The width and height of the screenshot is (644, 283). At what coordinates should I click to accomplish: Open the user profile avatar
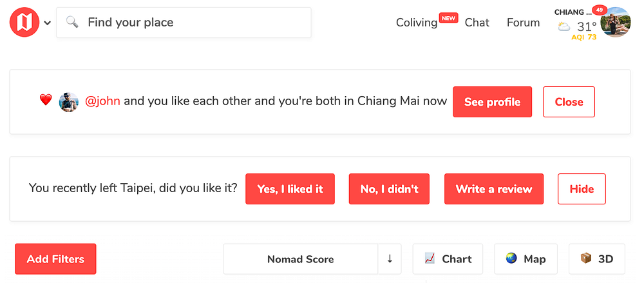point(616,23)
